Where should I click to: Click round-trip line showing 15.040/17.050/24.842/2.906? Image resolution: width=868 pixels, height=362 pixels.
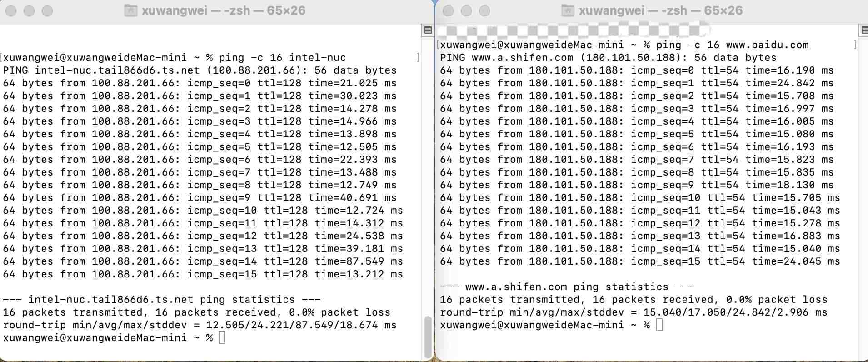click(634, 312)
